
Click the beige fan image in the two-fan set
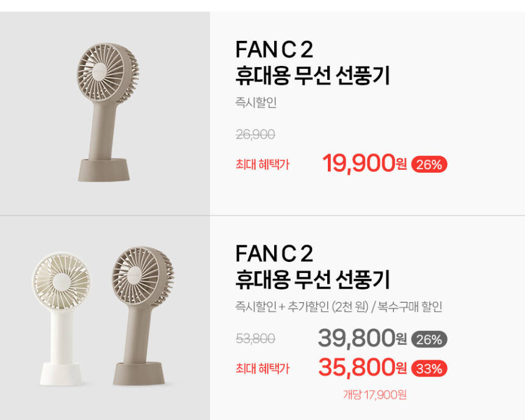pyautogui.click(x=142, y=314)
